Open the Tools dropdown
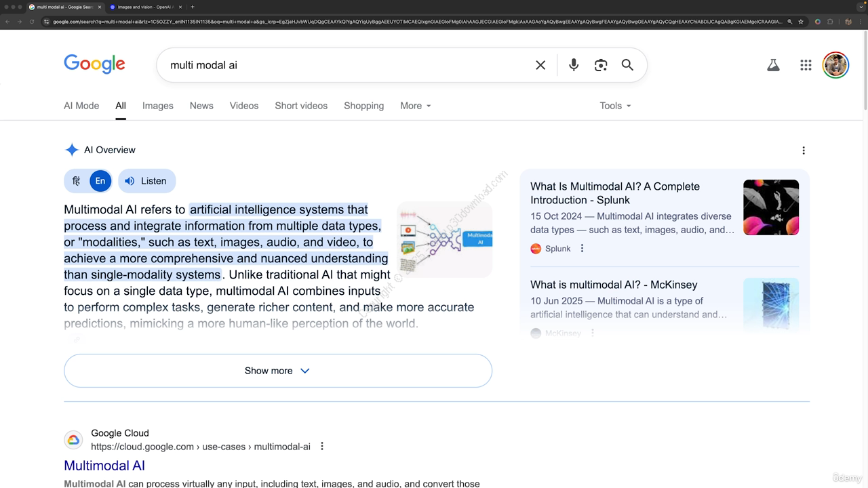Screen dimensions: 868x488 point(615,106)
